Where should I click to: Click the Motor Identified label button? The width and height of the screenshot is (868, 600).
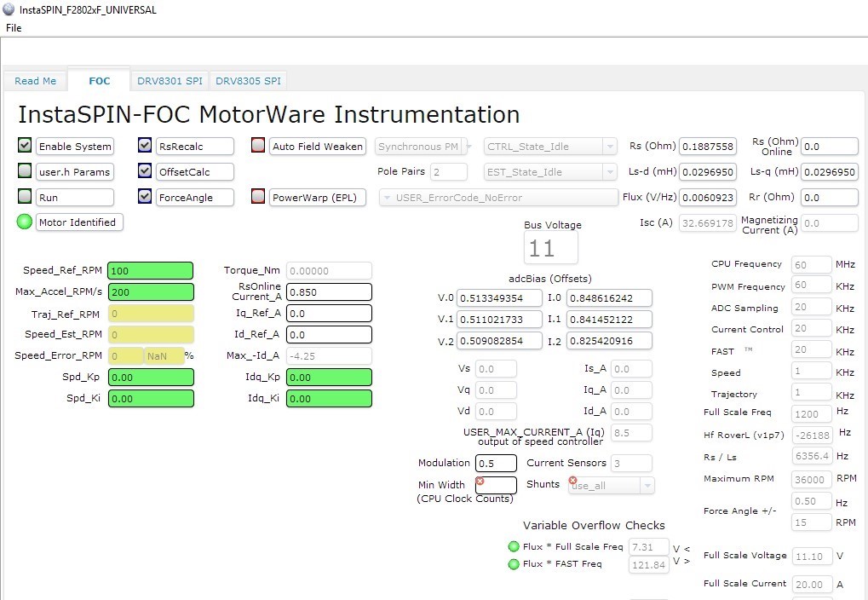pos(79,222)
